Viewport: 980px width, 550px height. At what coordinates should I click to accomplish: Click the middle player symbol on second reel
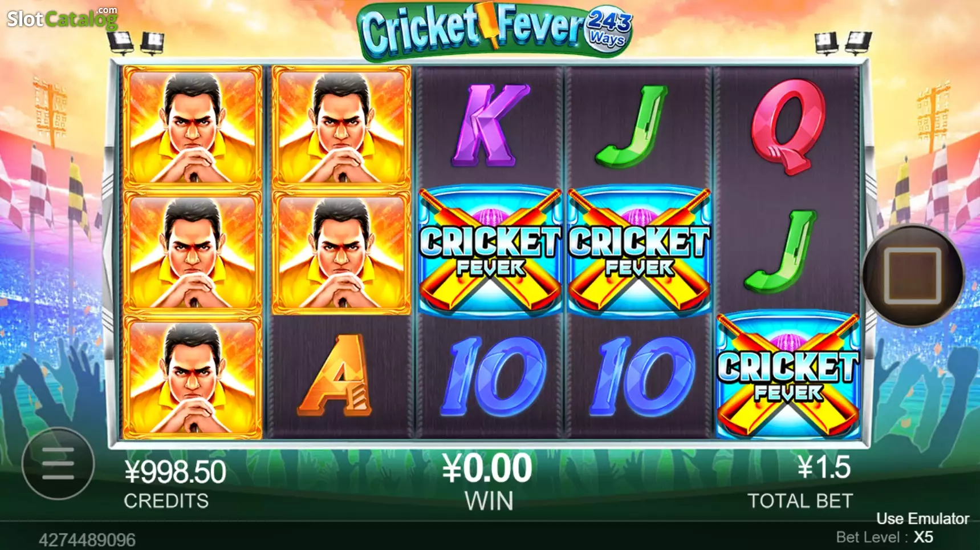click(x=341, y=252)
